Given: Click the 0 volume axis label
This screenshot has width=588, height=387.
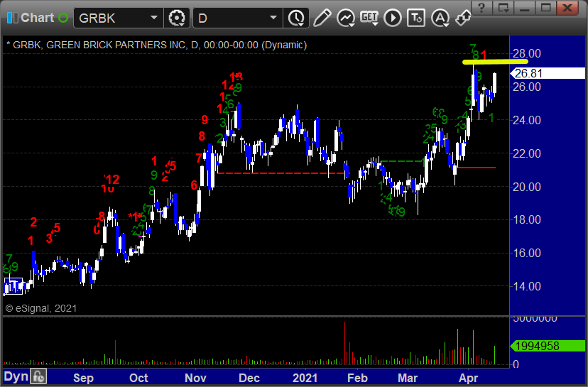Looking at the screenshot, I should click(516, 364).
